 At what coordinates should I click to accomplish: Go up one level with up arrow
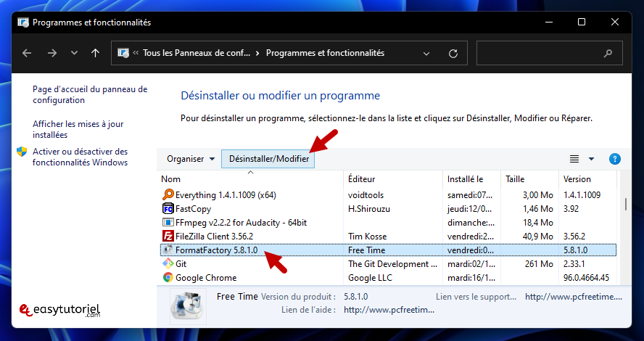(x=95, y=53)
